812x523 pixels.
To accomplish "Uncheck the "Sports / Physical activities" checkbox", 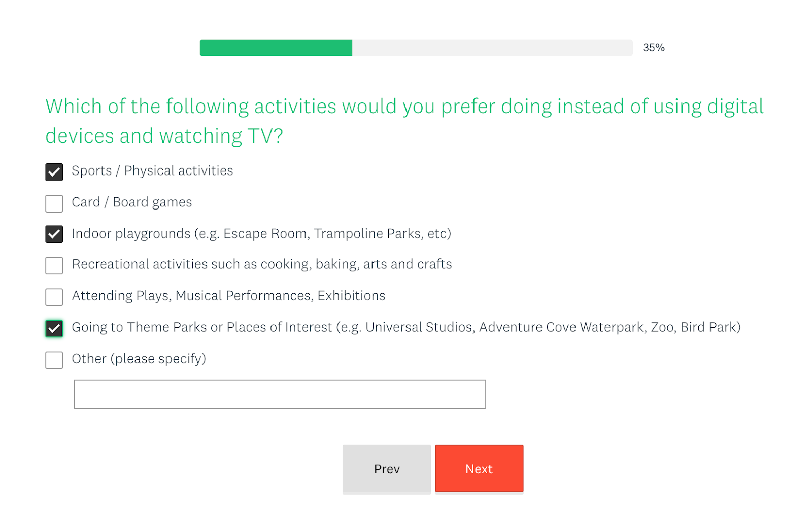I will coord(54,172).
